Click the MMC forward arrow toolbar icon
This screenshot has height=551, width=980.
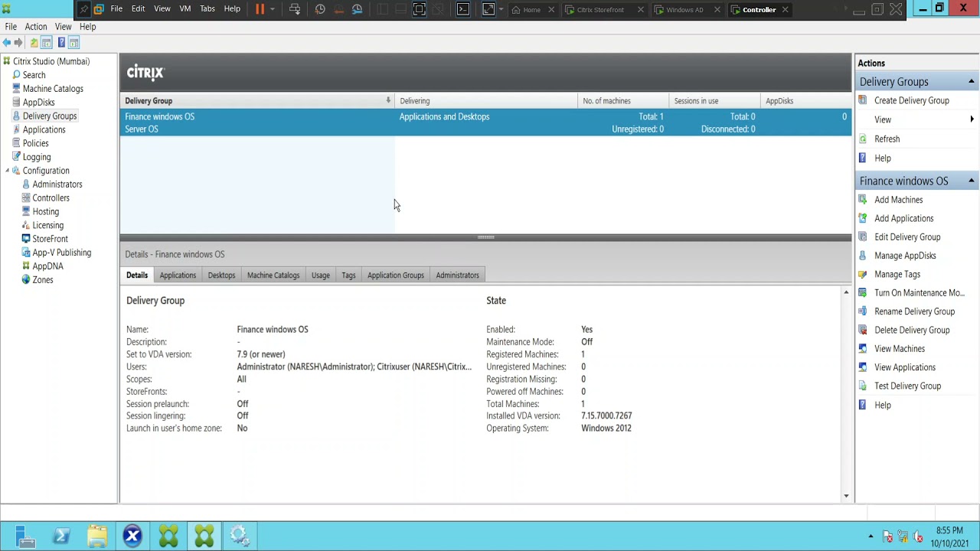click(x=18, y=43)
